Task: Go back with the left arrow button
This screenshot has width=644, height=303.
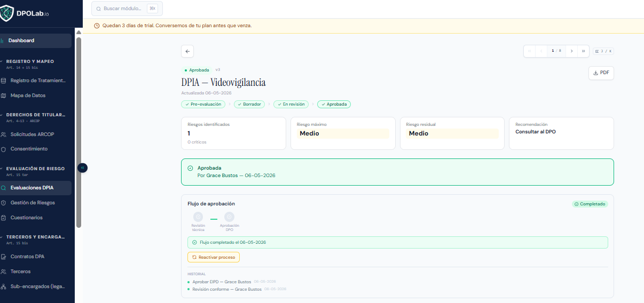Action: [x=187, y=51]
